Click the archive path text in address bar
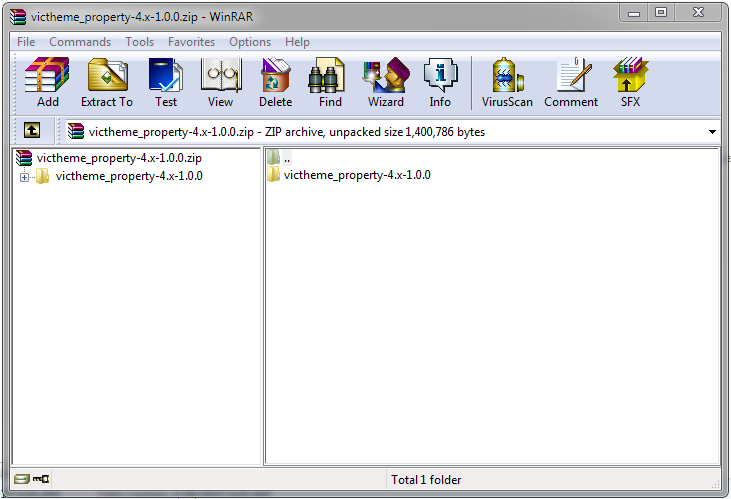 tap(287, 132)
